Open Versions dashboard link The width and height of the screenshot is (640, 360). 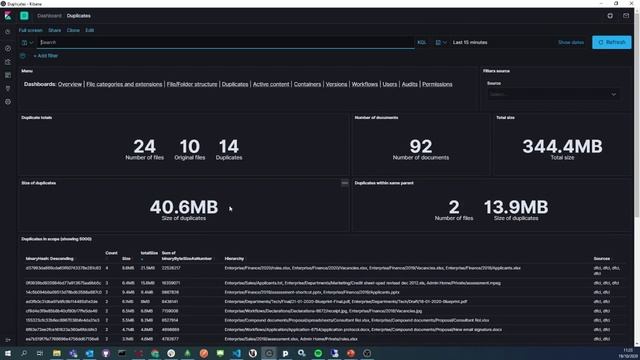click(x=336, y=84)
